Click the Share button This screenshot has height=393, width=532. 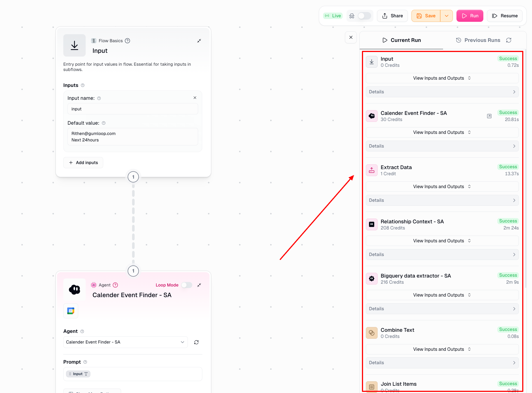coord(392,16)
